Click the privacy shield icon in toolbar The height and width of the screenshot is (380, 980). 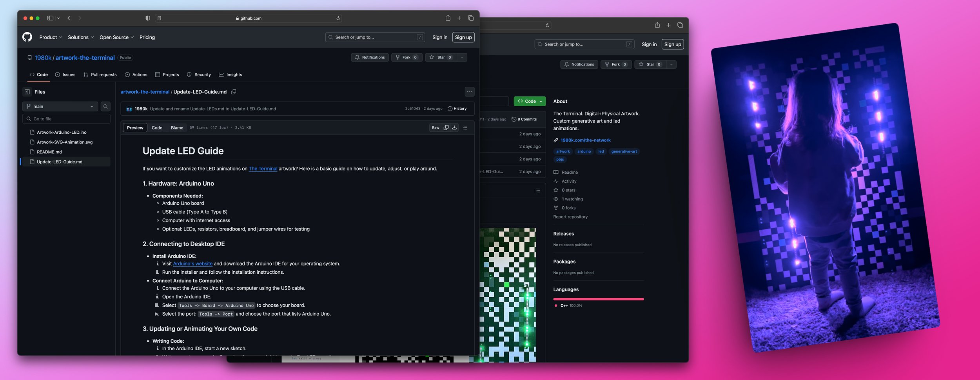pyautogui.click(x=147, y=18)
